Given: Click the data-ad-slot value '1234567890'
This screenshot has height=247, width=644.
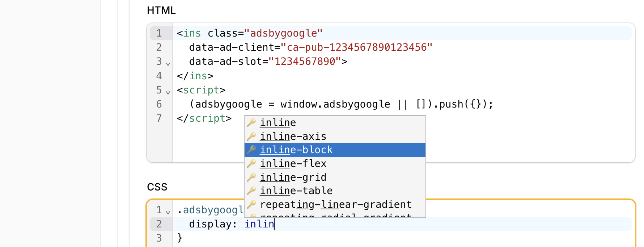Looking at the screenshot, I should 305,62.
